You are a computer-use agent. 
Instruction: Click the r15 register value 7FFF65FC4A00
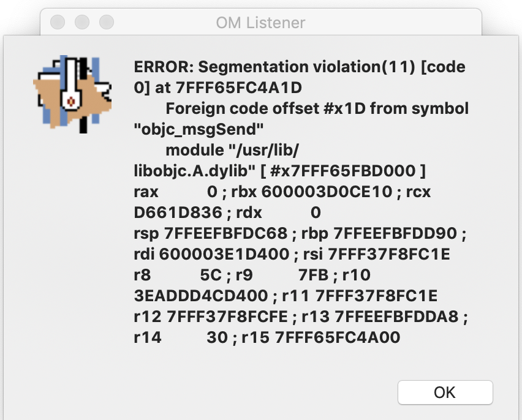pyautogui.click(x=337, y=338)
